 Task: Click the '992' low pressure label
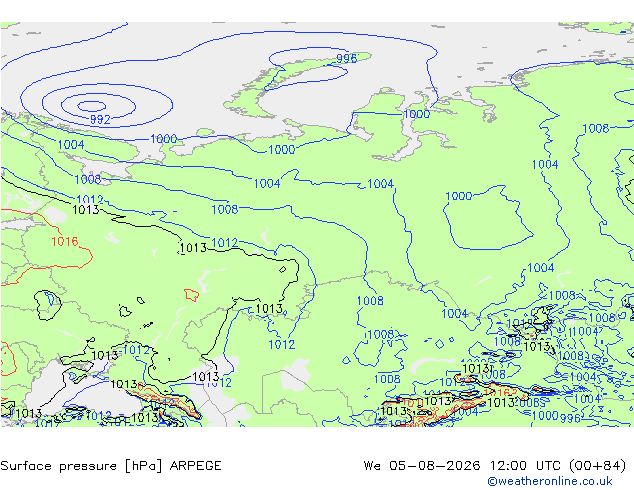[x=100, y=119]
